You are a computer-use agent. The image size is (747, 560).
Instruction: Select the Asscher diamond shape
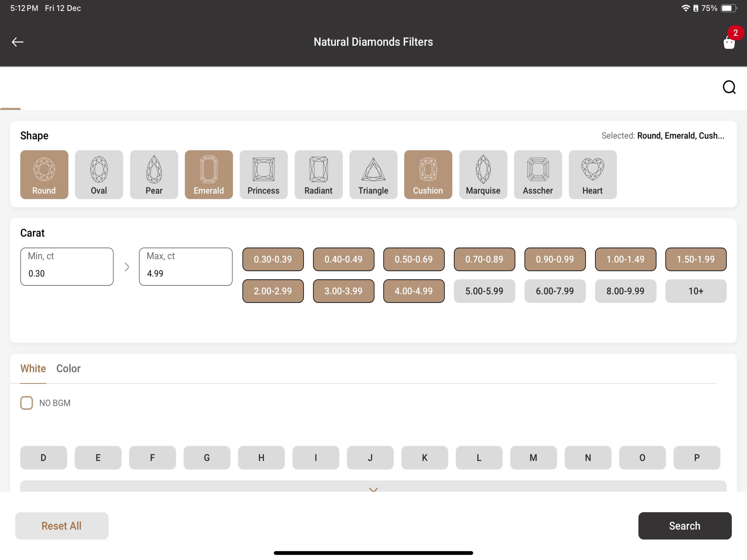[538, 174]
